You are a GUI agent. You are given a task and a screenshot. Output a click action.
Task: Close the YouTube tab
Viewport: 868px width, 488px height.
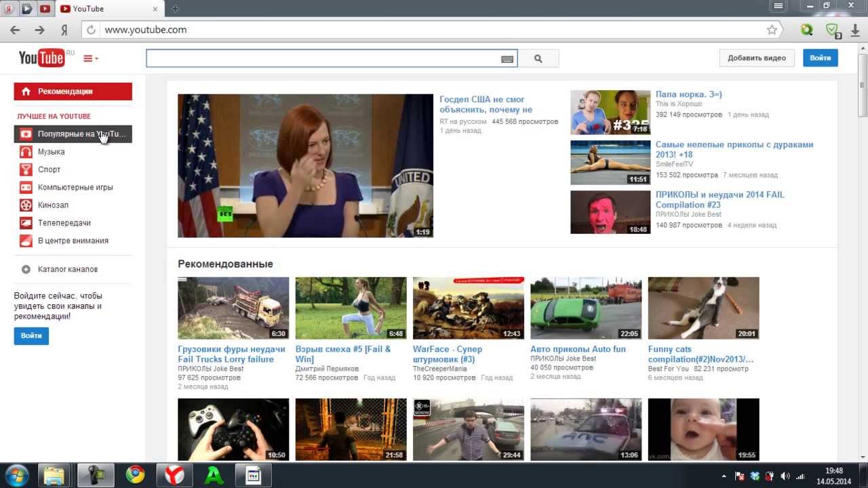(x=155, y=9)
